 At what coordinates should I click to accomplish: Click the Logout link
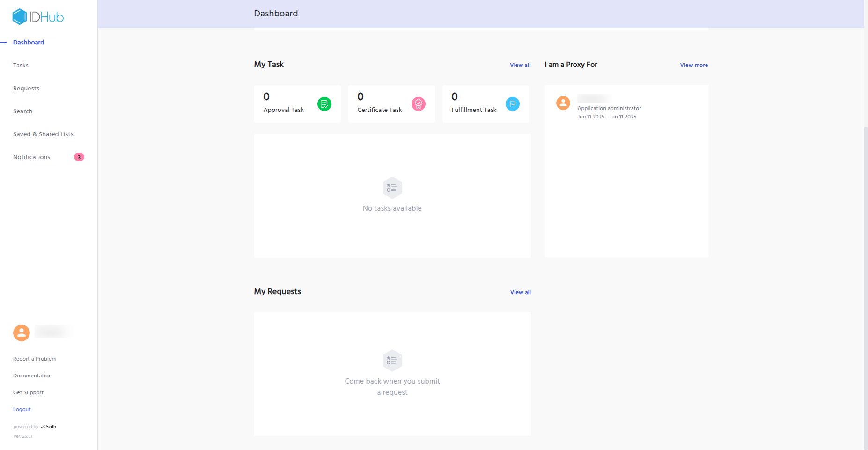pyautogui.click(x=22, y=410)
